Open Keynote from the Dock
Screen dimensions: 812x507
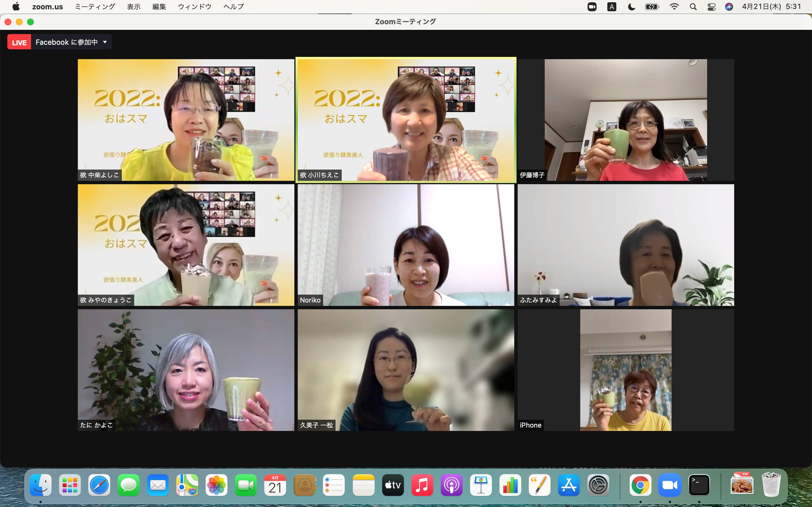pos(481,485)
